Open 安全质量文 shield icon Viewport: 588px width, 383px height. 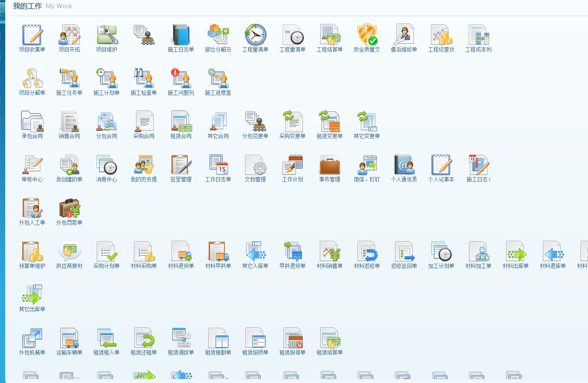click(367, 35)
